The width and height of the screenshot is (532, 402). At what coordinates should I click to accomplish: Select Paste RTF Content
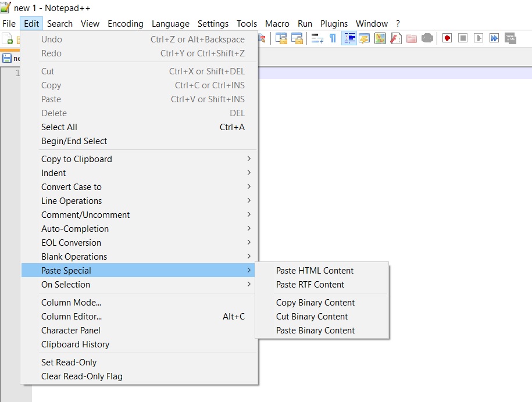[x=322, y=285]
